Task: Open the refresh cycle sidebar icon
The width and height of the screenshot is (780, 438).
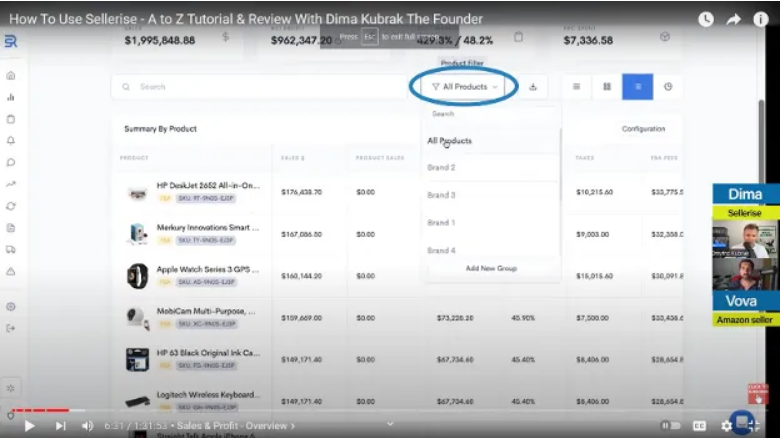Action: point(11,206)
